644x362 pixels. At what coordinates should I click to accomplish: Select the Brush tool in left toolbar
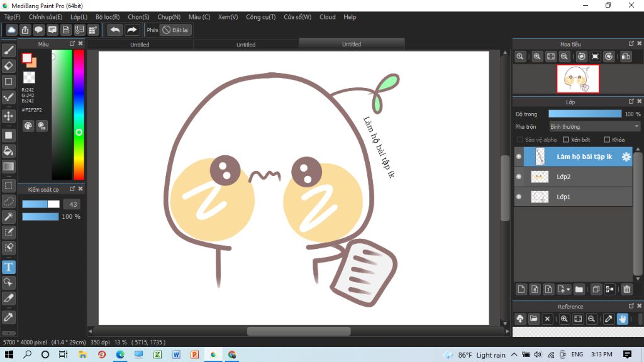pyautogui.click(x=9, y=50)
